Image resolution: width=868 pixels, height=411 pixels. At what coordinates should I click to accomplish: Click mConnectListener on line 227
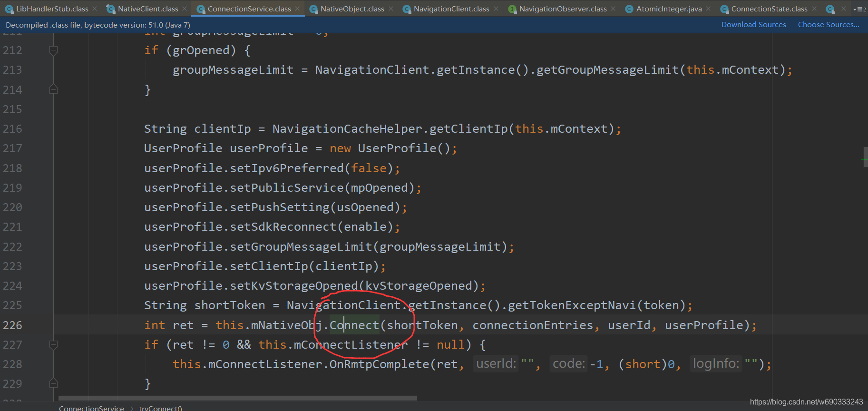[x=351, y=345]
